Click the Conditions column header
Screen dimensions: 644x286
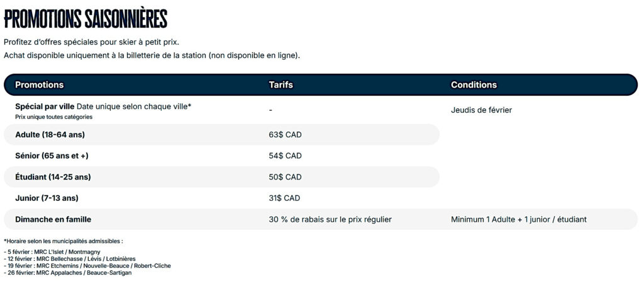click(474, 84)
